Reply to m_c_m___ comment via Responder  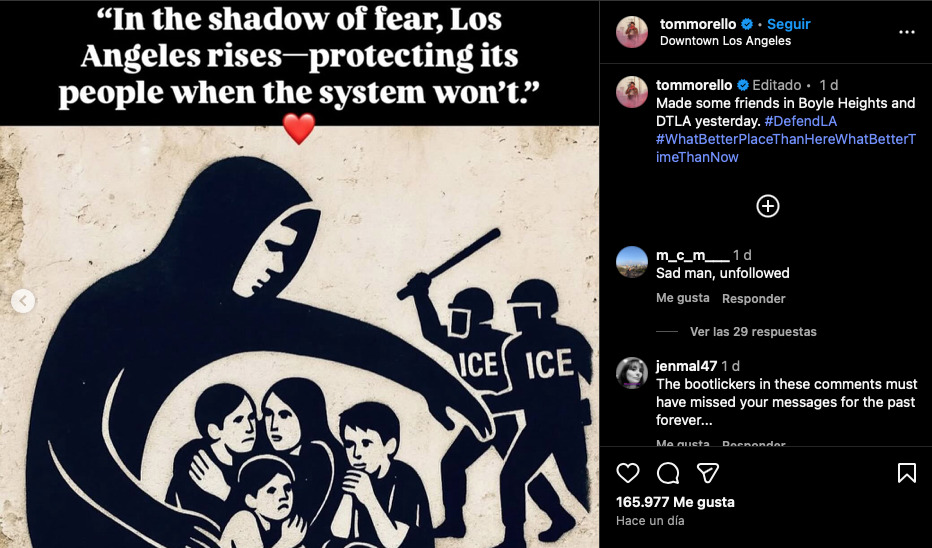pyautogui.click(x=754, y=299)
